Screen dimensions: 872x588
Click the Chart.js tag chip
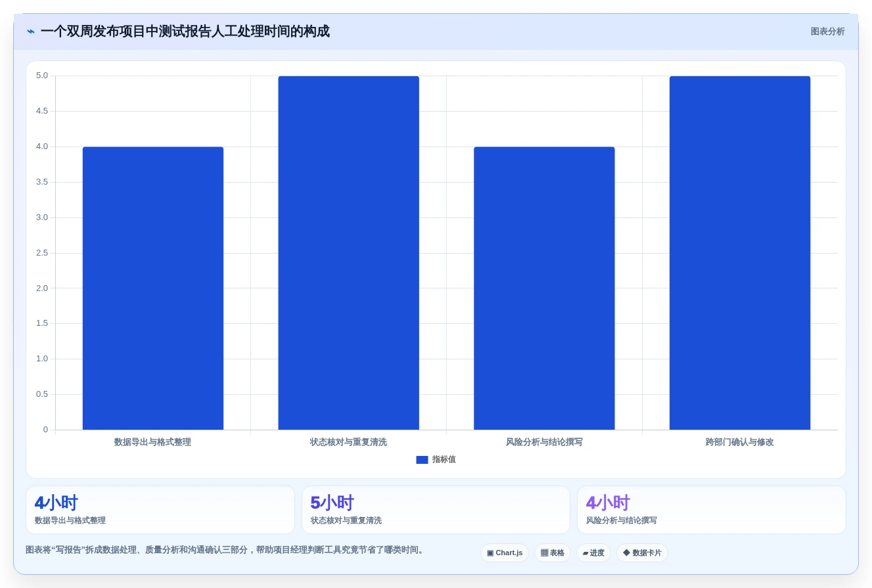click(x=505, y=553)
